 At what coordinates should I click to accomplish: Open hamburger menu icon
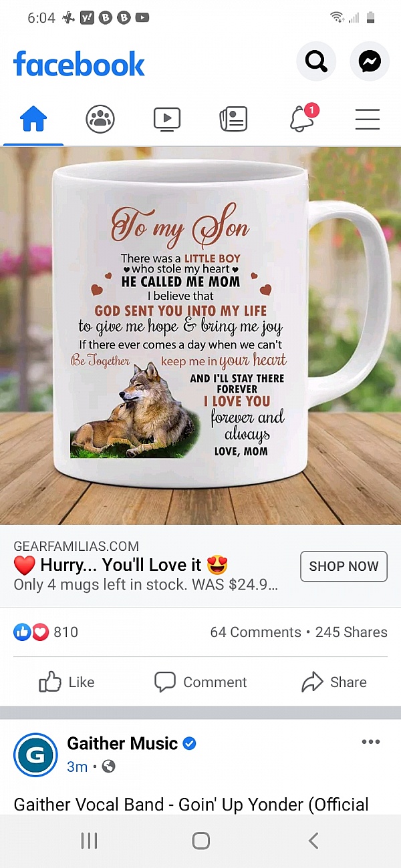(x=368, y=120)
